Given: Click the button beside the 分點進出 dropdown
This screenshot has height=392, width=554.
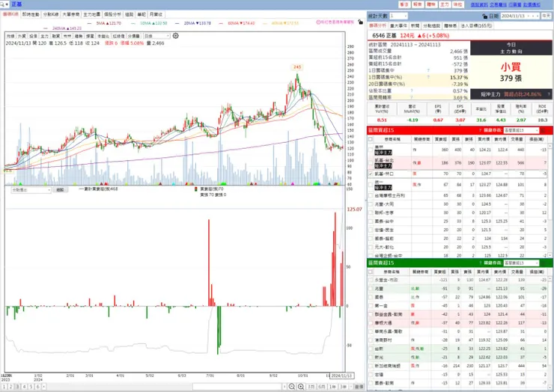Looking at the screenshot, I should point(60,190).
